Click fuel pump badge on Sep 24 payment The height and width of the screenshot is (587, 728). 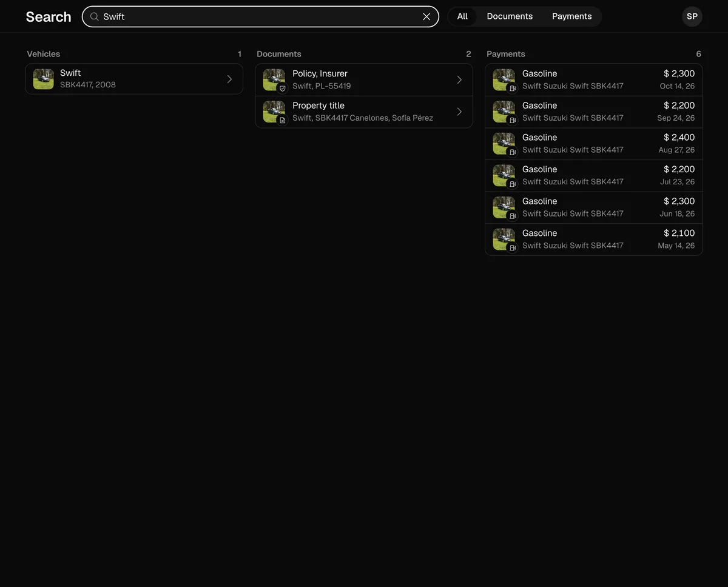(512, 120)
